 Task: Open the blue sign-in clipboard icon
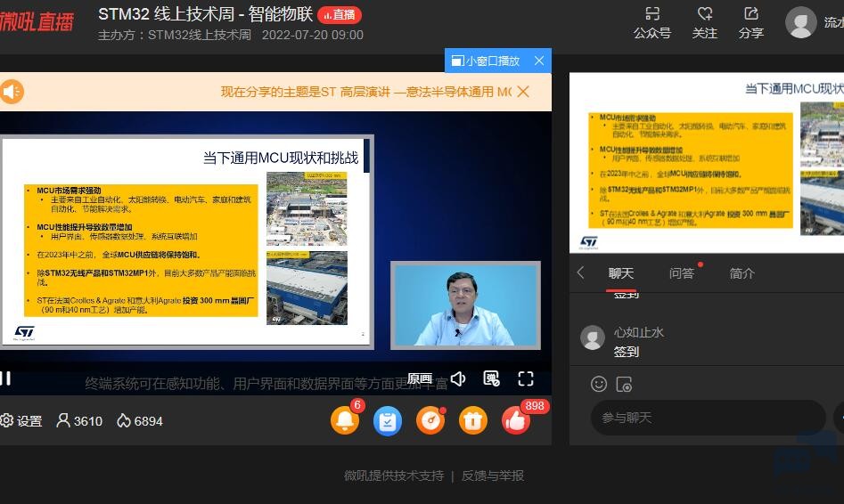[x=388, y=420]
